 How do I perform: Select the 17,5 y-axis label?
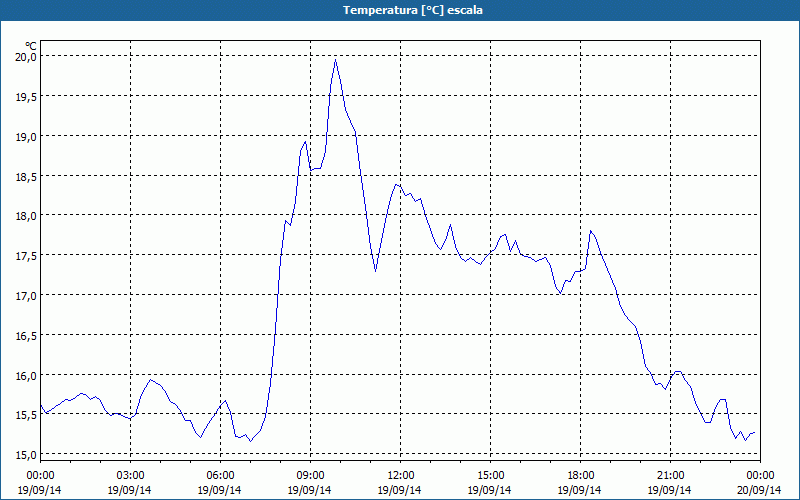click(x=26, y=256)
